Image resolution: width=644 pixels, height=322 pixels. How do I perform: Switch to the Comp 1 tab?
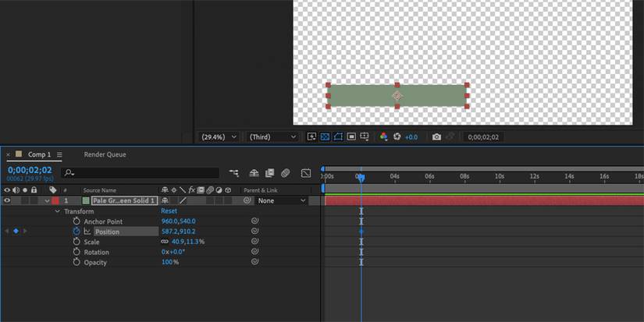40,154
